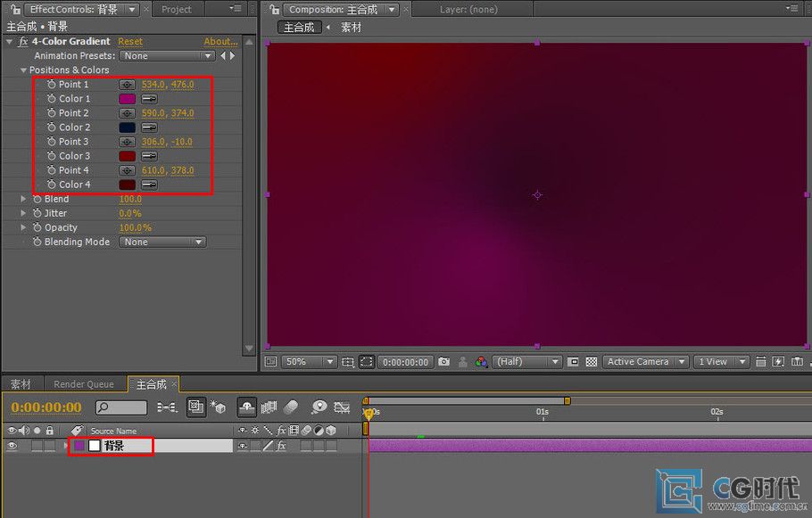Image resolution: width=812 pixels, height=518 pixels.
Task: Click the 素材 breadcrumb in viewer
Action: click(351, 28)
